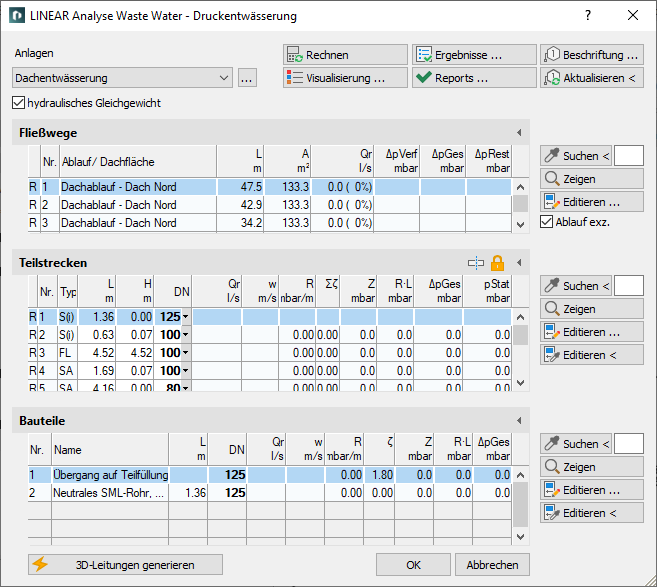This screenshot has width=657, height=587.
Task: Click Editieren < in Bauteile section
Action: [x=592, y=513]
